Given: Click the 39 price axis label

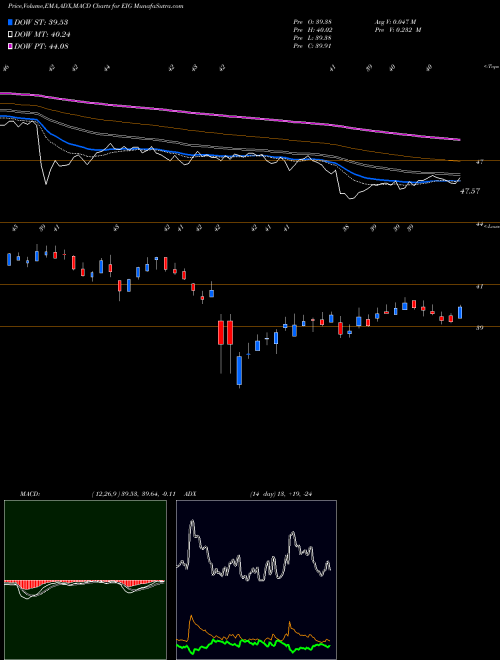Looking at the screenshot, I should click(479, 327).
